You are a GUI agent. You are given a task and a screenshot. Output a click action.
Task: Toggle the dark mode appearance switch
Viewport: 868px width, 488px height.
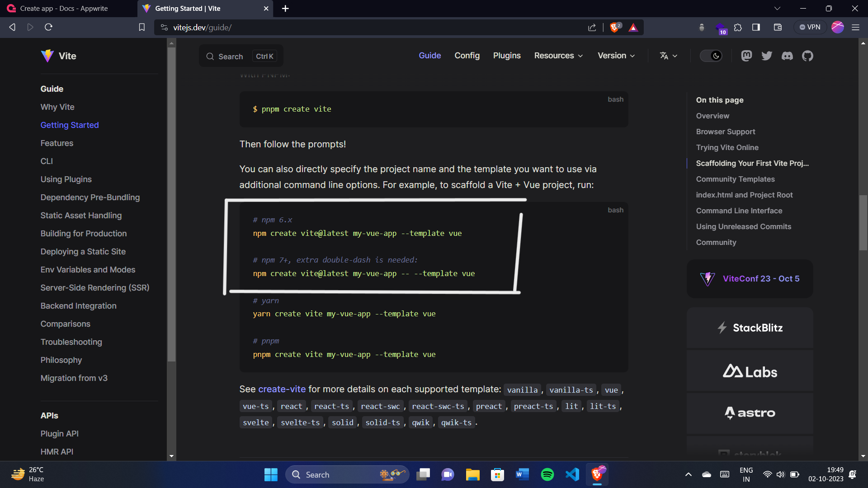711,56
